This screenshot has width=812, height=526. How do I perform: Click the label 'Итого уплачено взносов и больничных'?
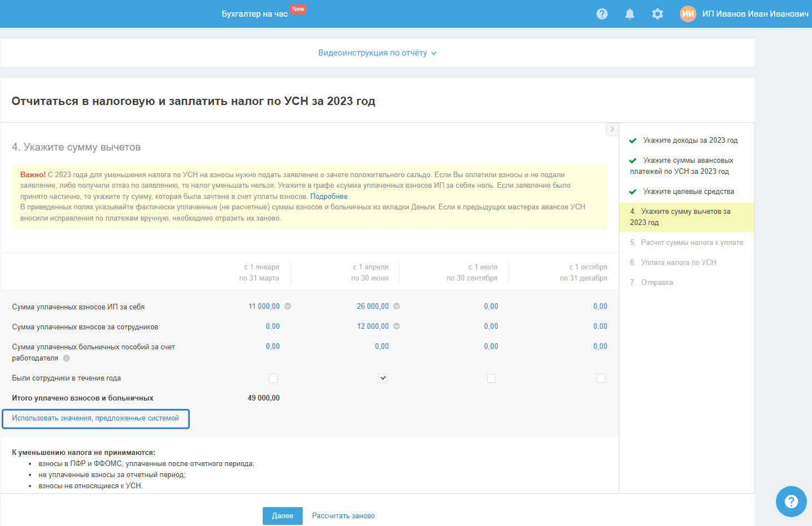point(83,398)
